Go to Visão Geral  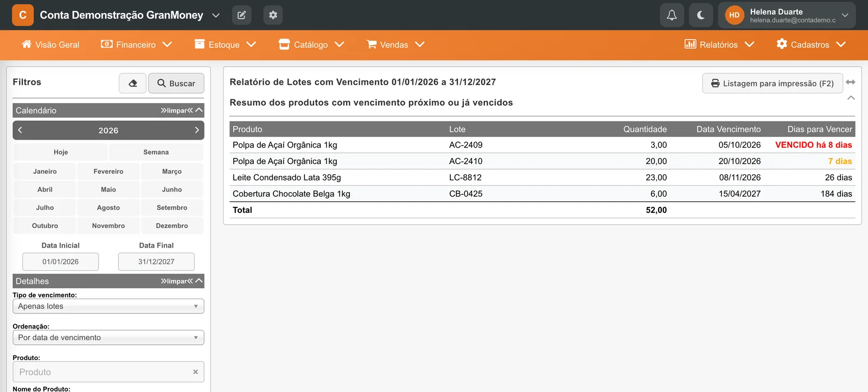point(50,45)
